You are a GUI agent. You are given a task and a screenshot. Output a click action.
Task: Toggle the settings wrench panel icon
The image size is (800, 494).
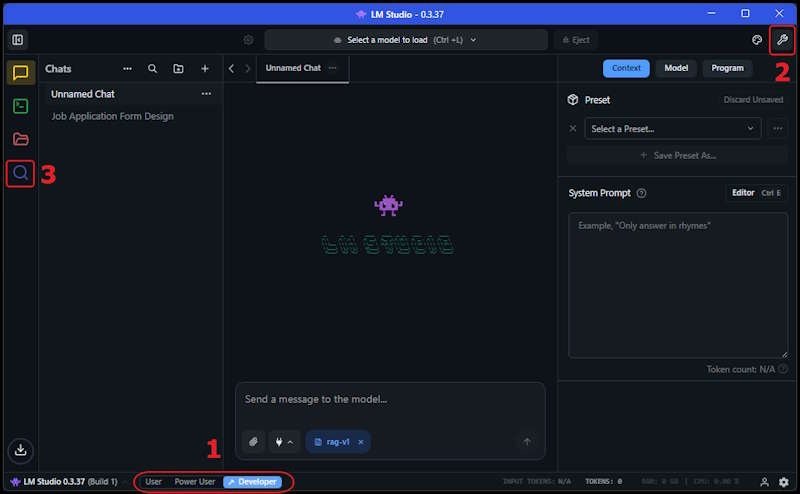(x=782, y=40)
